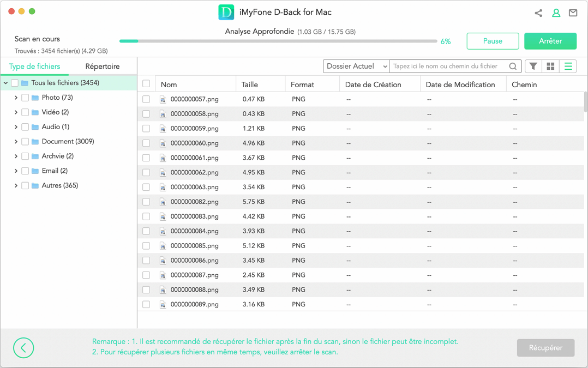Screen dimensions: 588x368
Task: Click the Email folder icon
Action: (x=35, y=171)
